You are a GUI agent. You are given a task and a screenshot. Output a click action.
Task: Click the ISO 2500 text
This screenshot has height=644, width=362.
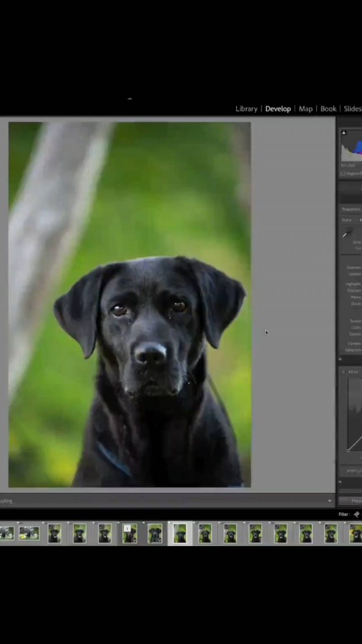[348, 165]
